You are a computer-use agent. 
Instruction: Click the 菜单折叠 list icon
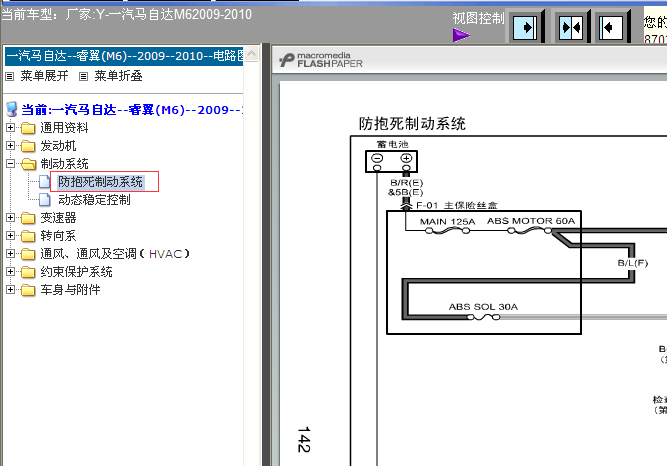pyautogui.click(x=83, y=76)
